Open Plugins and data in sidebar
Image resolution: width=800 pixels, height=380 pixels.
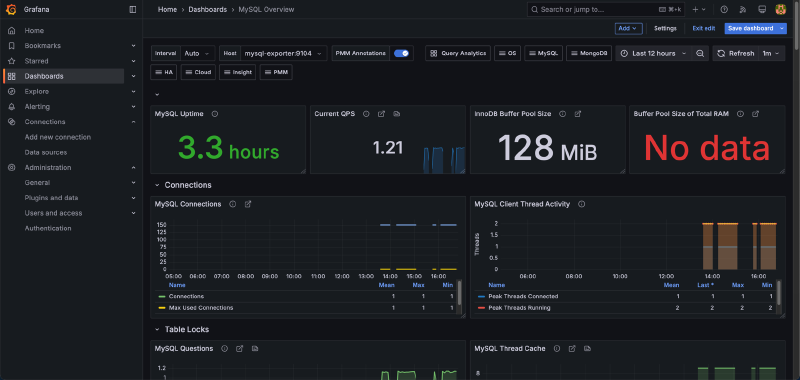[x=52, y=198]
